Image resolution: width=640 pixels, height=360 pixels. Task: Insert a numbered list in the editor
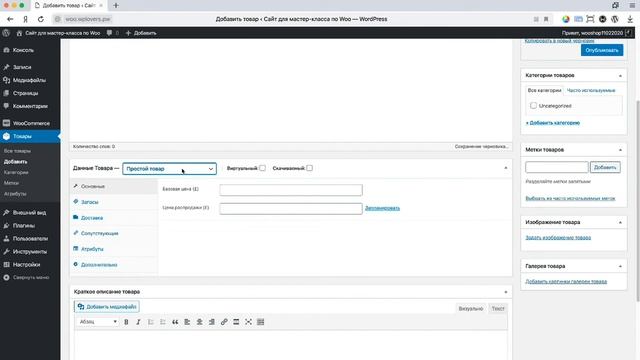point(163,322)
